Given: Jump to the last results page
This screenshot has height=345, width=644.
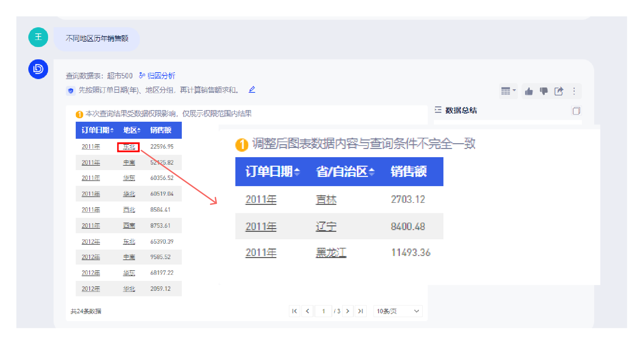Looking at the screenshot, I should coord(361,311).
